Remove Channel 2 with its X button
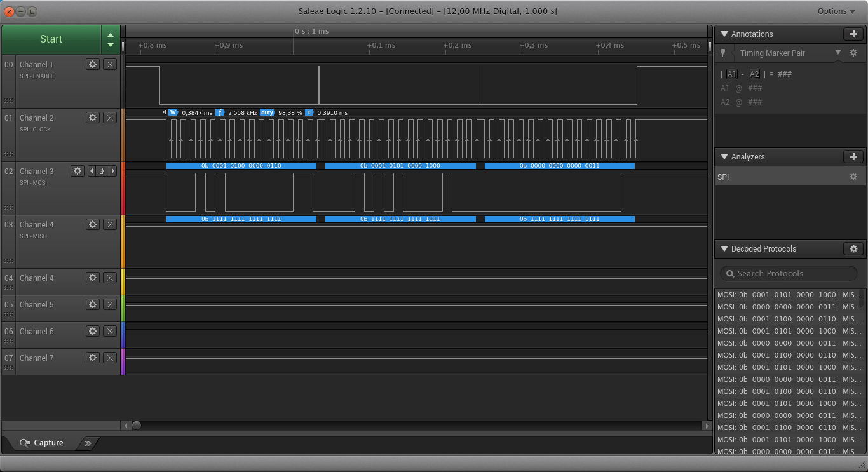Viewport: 868px width, 472px height. coord(110,118)
